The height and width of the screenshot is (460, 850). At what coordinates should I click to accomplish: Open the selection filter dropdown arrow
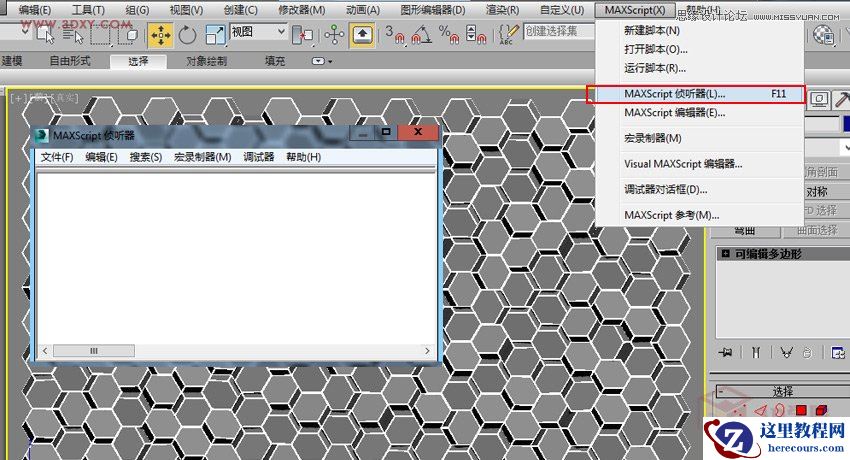click(x=25, y=31)
